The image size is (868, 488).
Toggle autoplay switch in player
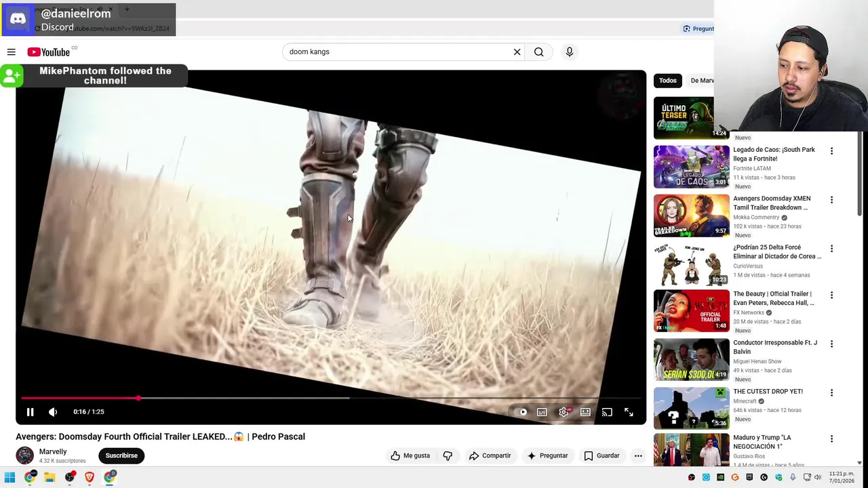(x=520, y=412)
